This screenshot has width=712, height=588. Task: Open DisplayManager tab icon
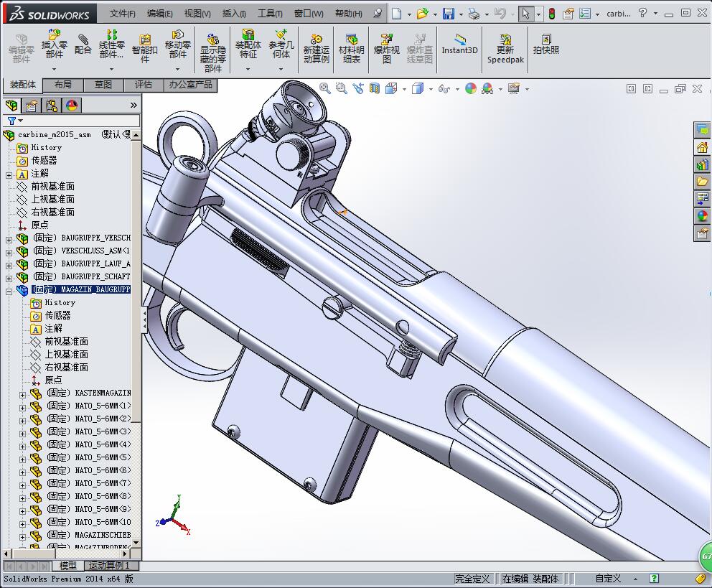point(72,106)
